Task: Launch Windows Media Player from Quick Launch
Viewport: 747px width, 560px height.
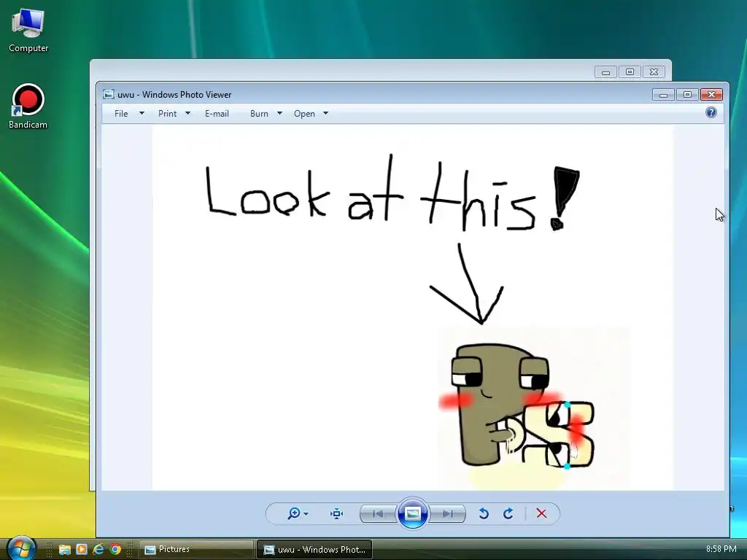Action: (82, 550)
